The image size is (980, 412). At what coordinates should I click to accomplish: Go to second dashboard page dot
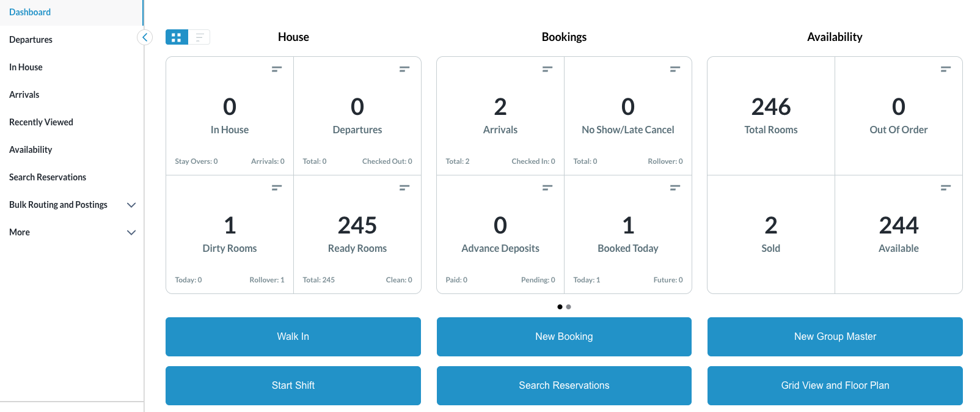[x=569, y=307]
